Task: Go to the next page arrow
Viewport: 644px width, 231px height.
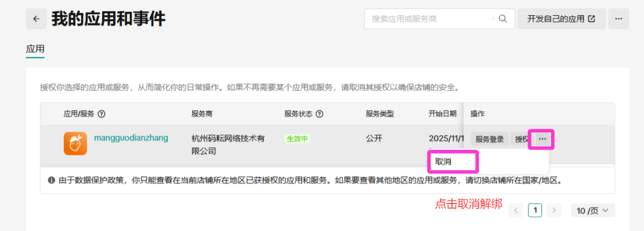Action: coord(554,211)
